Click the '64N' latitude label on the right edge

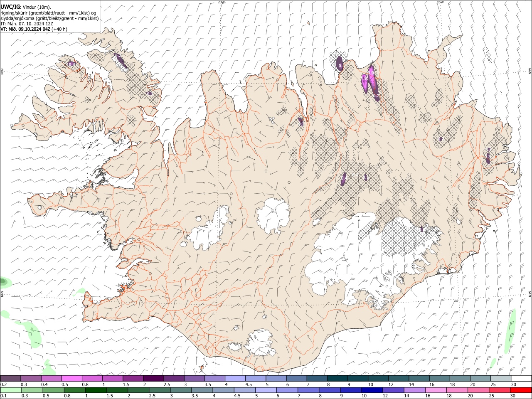530,293
